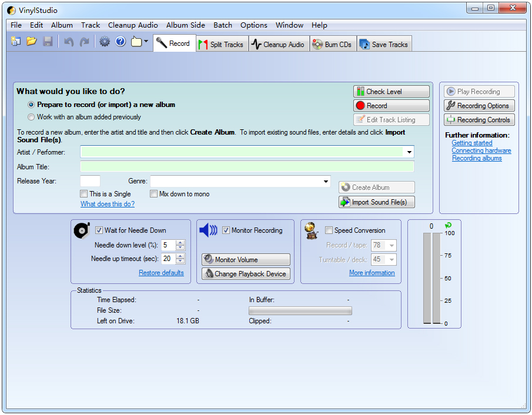The width and height of the screenshot is (532, 415).
Task: Click the Release Year input field
Action: 90,181
